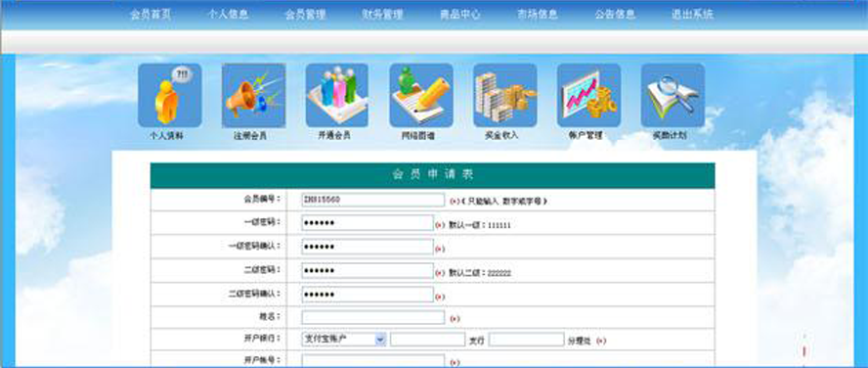This screenshot has width=868, height=368.
Task: Open the 会员管理 menu item
Action: tap(306, 15)
